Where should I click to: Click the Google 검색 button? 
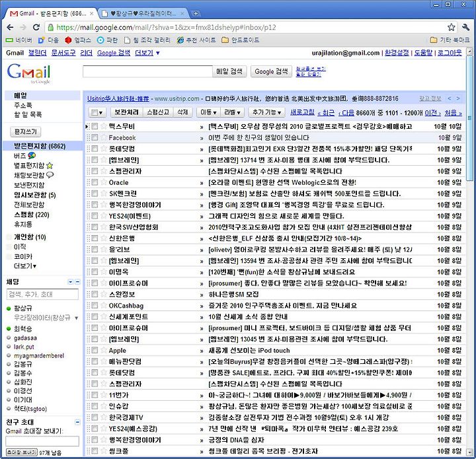pos(271,71)
